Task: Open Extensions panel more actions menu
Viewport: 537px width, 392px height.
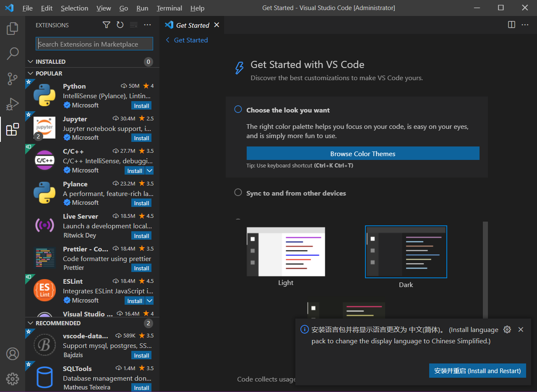Action: click(147, 25)
